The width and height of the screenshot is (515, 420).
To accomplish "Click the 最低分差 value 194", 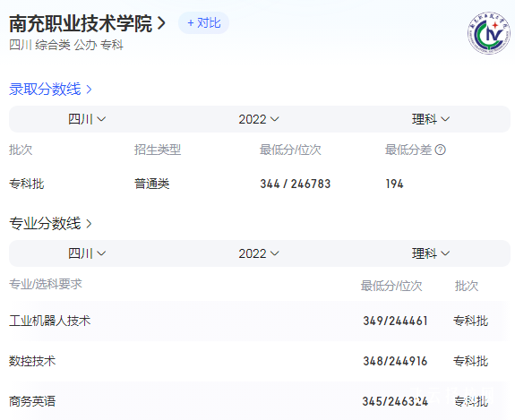I will 394,184.
